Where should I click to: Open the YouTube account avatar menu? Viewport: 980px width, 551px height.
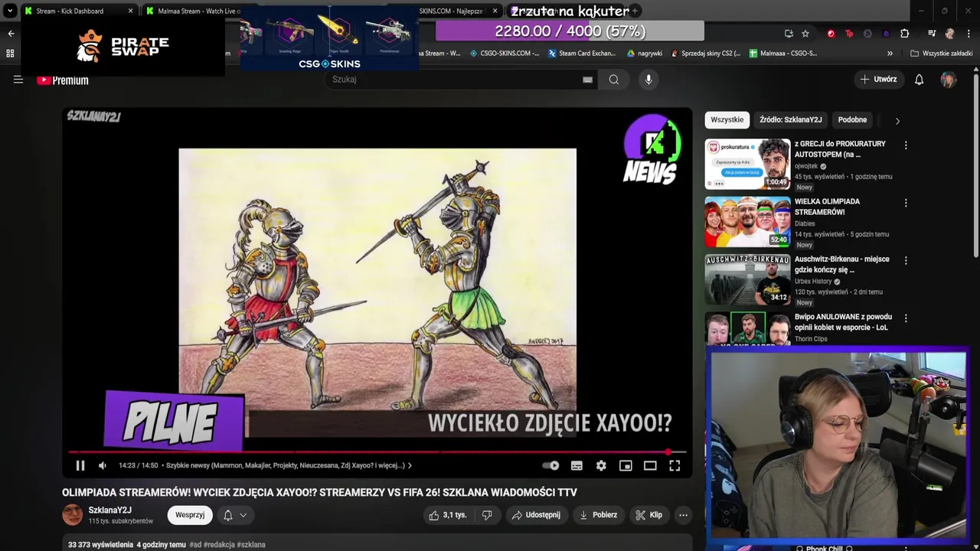click(949, 80)
